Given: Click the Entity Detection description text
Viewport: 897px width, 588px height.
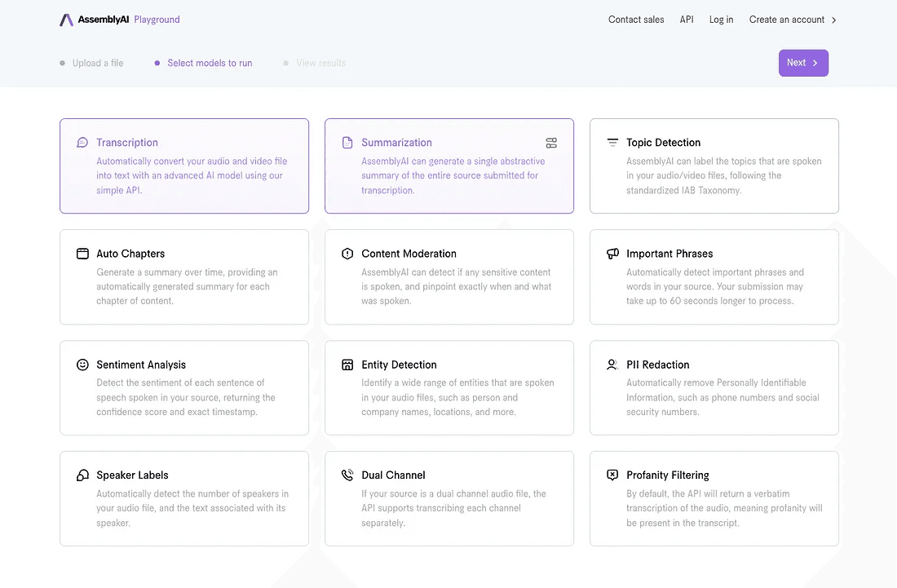Looking at the screenshot, I should click(x=457, y=397).
